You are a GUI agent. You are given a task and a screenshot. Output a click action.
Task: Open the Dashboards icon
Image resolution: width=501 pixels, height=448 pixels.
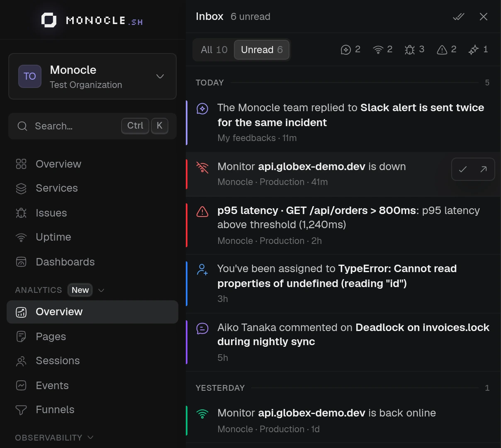(x=21, y=262)
